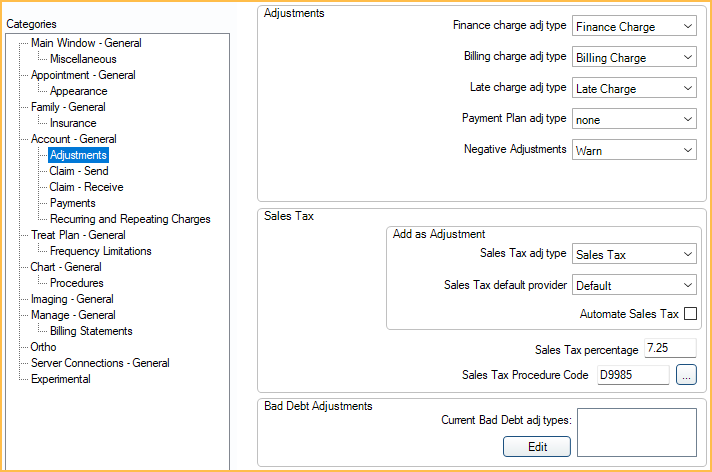Click the Current Bad Debt adj types list
Screen dimensions: 712x472
(636, 432)
